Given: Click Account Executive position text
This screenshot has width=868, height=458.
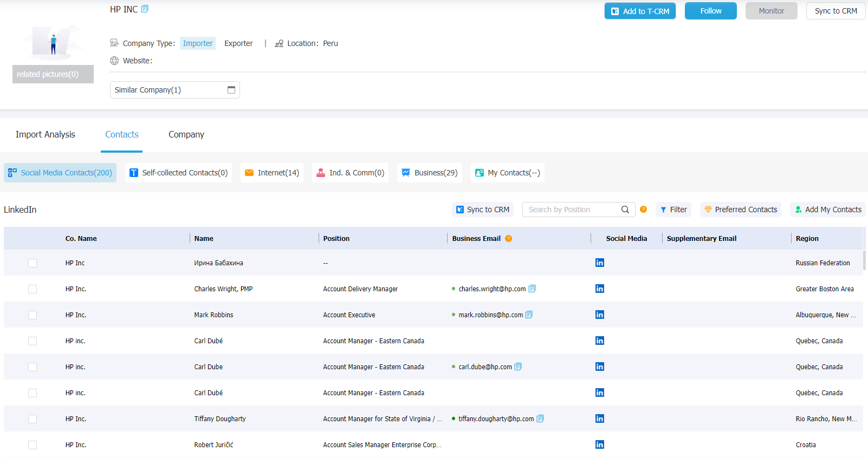Looking at the screenshot, I should point(349,315).
